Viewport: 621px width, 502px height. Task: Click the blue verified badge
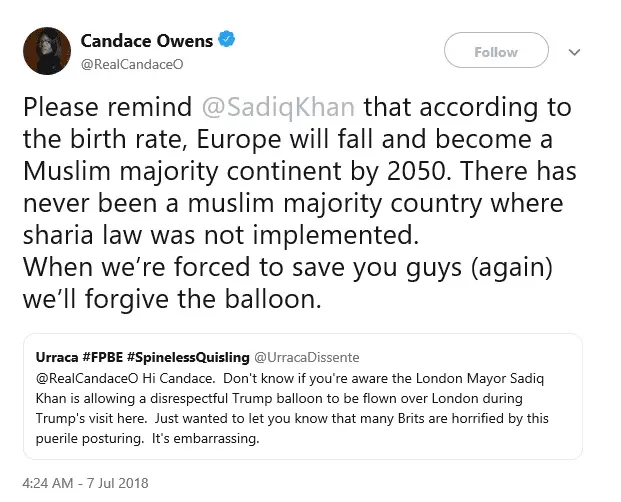pos(229,41)
